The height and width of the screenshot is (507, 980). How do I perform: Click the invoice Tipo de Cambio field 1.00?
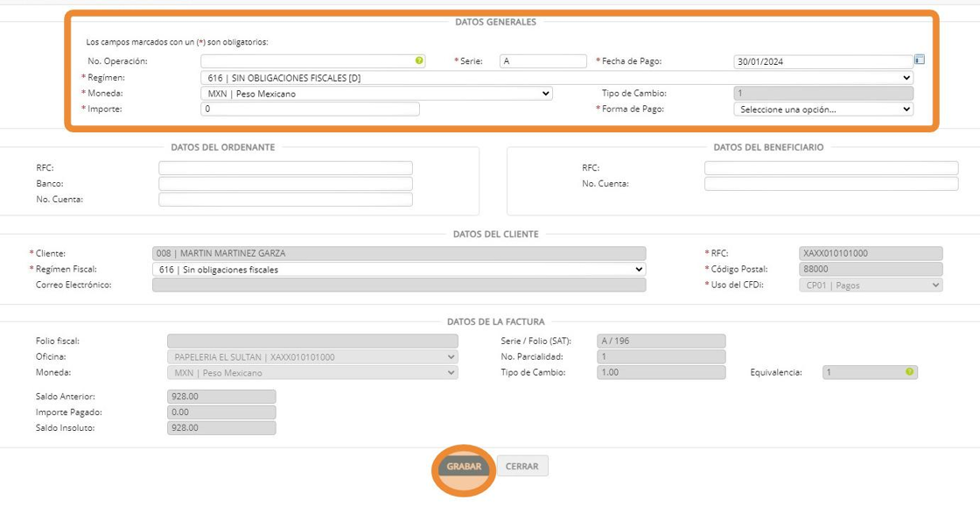[x=661, y=373]
